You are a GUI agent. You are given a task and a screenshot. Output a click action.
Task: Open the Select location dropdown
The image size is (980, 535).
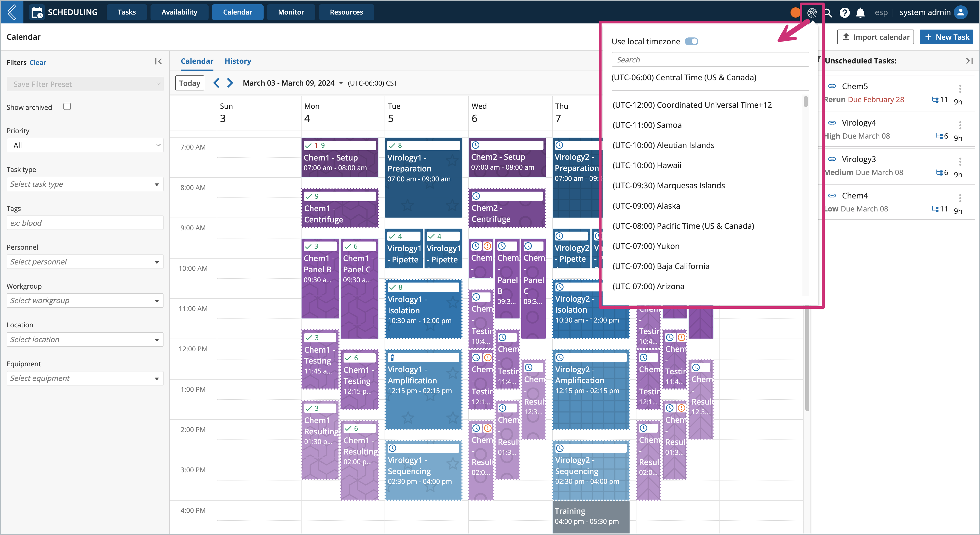pos(85,339)
